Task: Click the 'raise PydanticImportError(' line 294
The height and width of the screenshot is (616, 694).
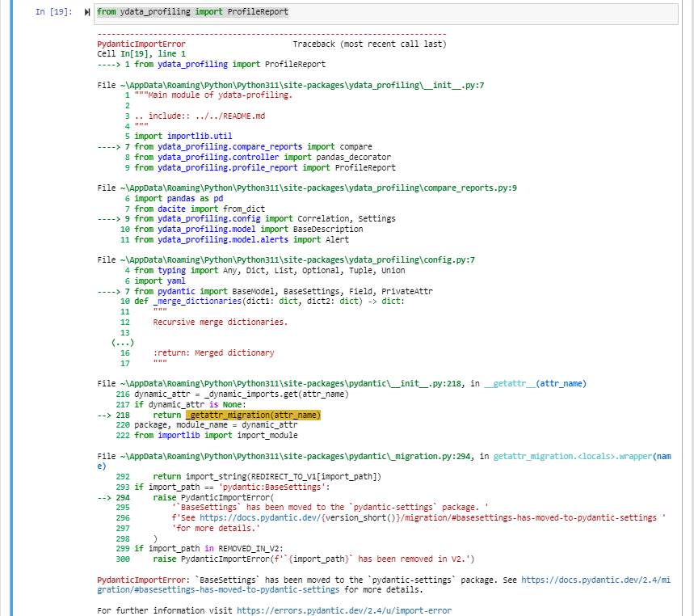Action: [x=214, y=498]
